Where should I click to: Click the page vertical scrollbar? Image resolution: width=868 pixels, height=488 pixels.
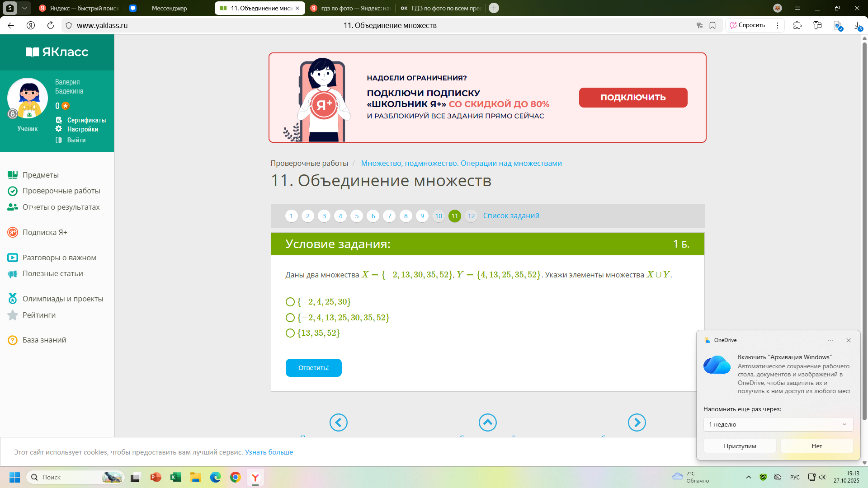tap(864, 226)
